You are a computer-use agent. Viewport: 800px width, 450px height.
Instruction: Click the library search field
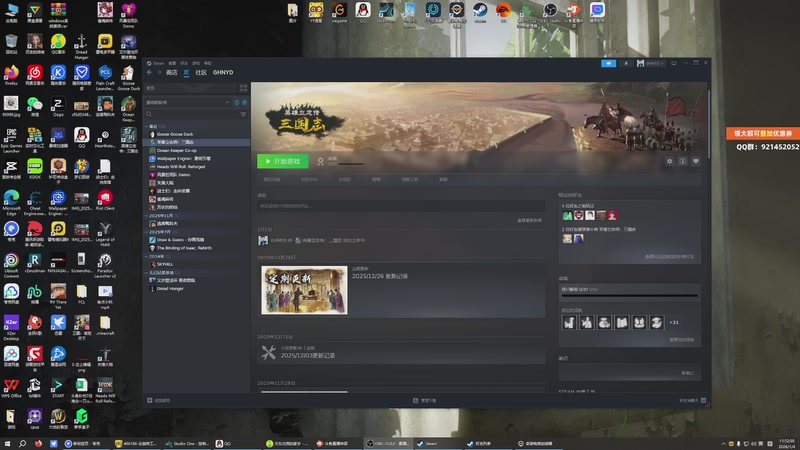(191, 114)
